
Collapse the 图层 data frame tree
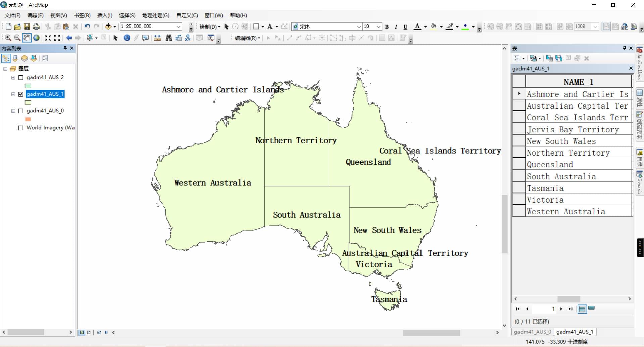click(x=5, y=69)
